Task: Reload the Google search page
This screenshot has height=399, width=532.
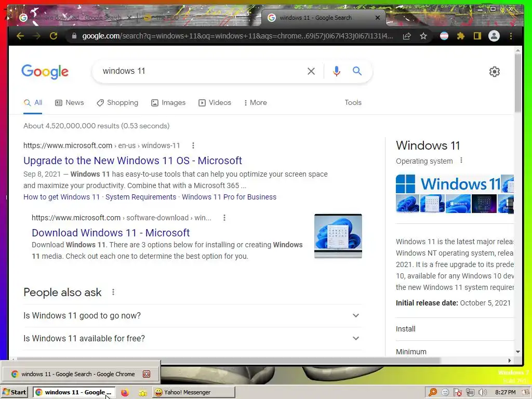Action: pos(54,36)
